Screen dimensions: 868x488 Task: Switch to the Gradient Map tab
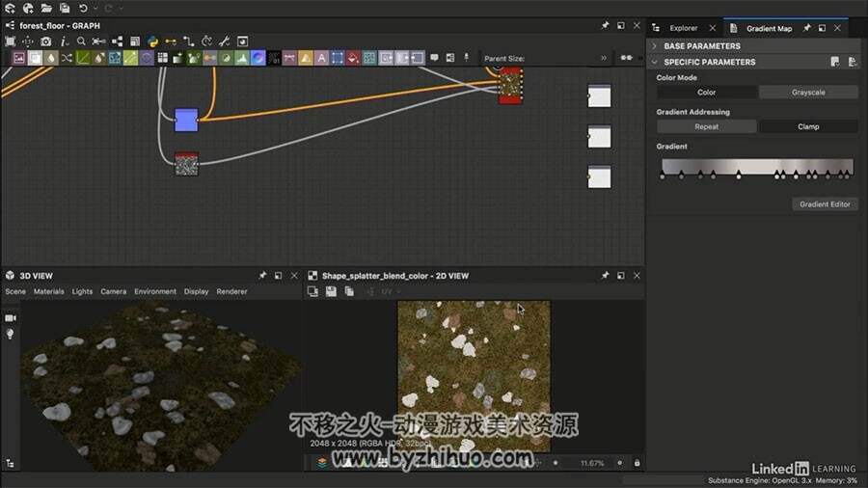point(769,28)
